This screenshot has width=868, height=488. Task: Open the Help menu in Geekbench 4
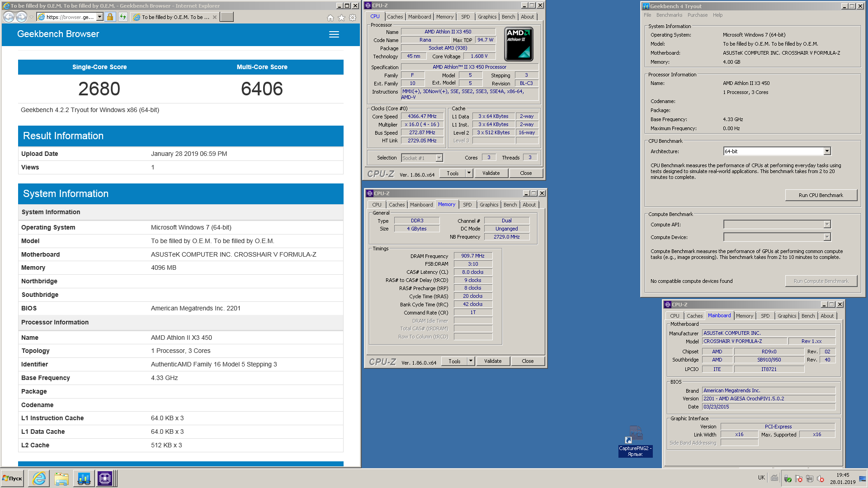point(717,15)
